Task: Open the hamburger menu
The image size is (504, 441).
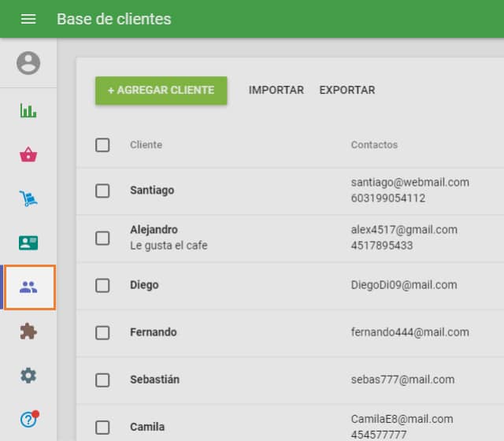Action: (28, 19)
